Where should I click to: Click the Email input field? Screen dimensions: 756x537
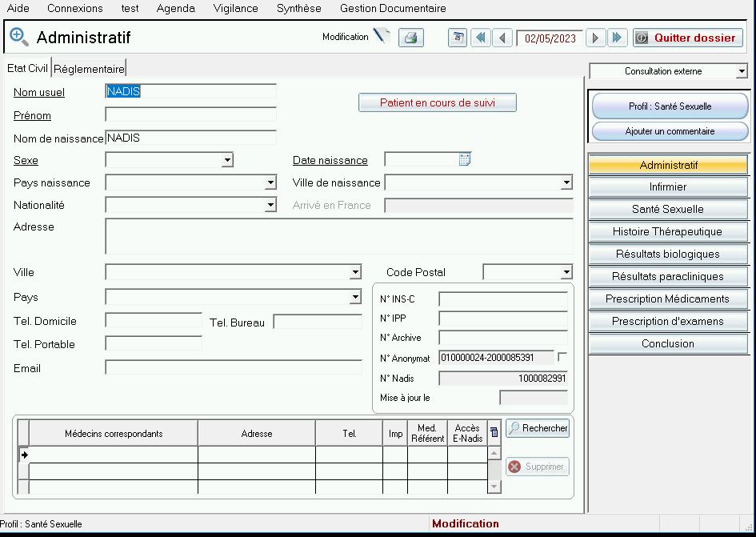tap(234, 367)
